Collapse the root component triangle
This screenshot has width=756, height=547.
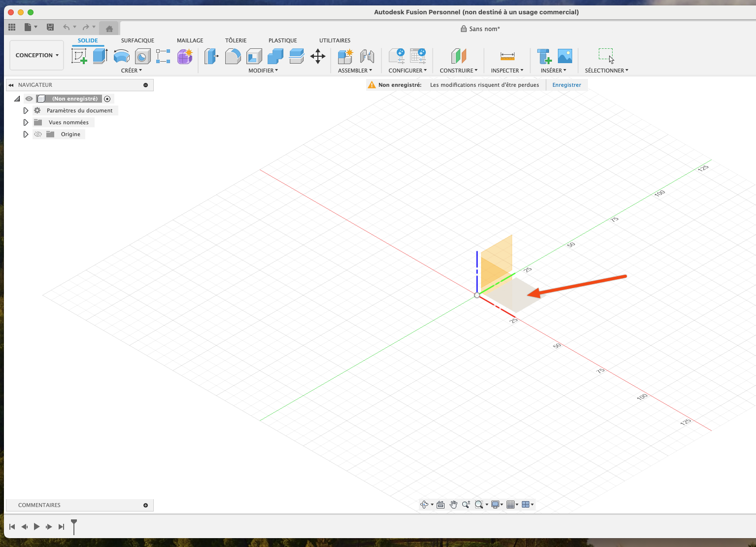17,99
